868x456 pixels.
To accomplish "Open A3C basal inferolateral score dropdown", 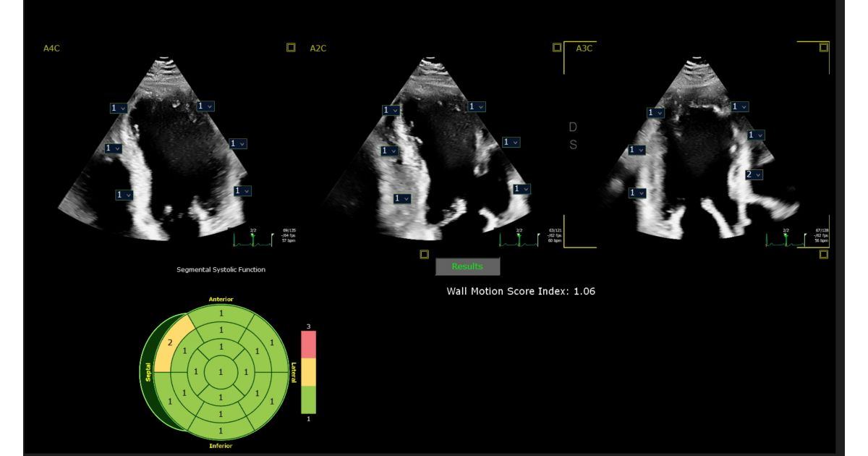I will 637,193.
